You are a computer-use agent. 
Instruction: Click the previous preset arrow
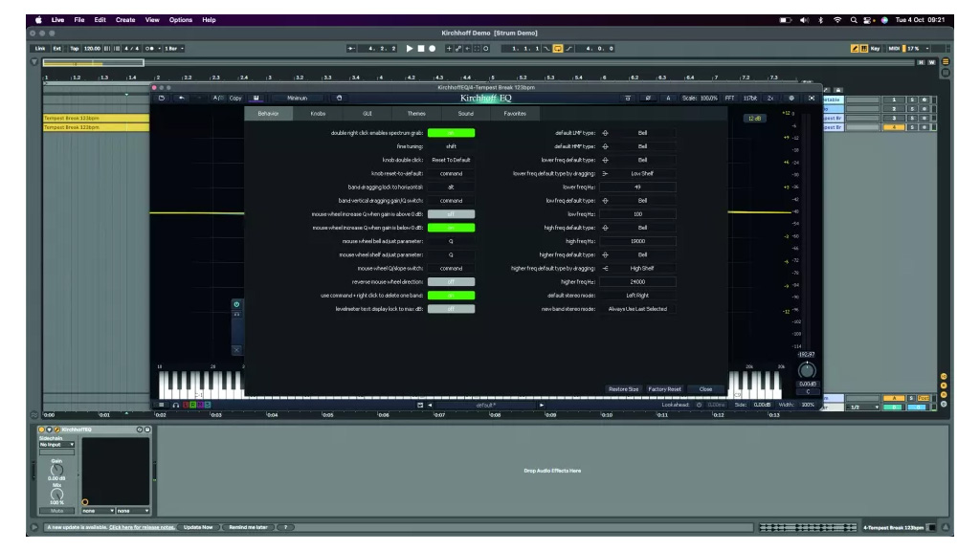pos(430,405)
